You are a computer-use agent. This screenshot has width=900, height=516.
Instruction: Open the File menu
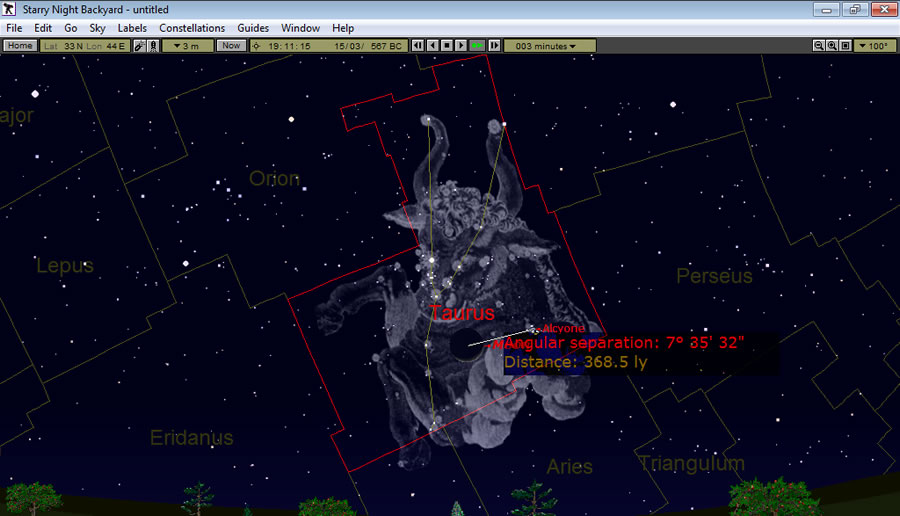(x=14, y=28)
